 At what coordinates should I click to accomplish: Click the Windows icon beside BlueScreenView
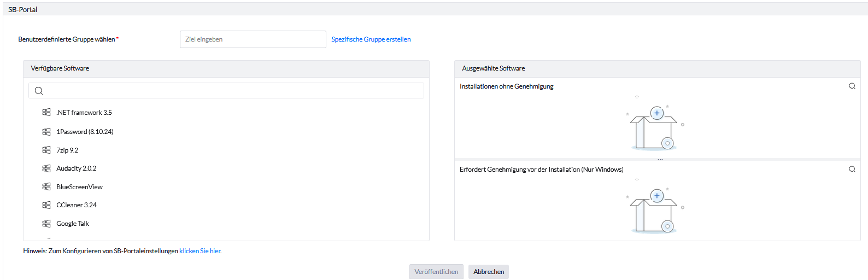[x=46, y=186]
